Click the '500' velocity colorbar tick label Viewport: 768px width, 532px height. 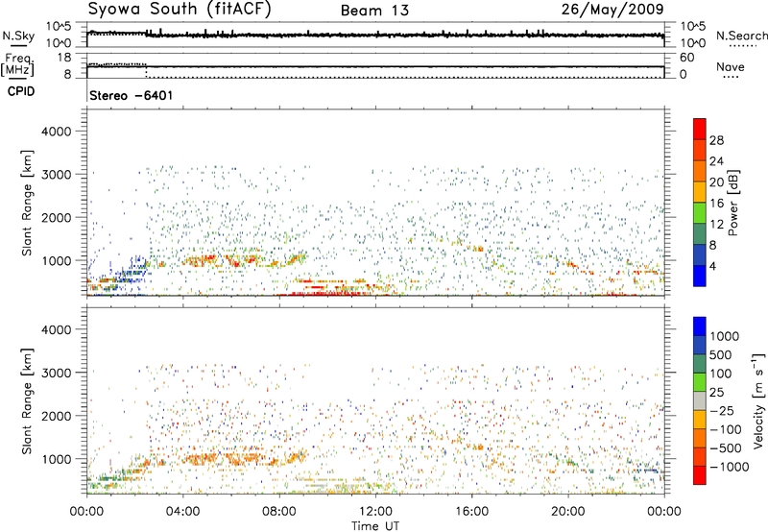(x=720, y=355)
